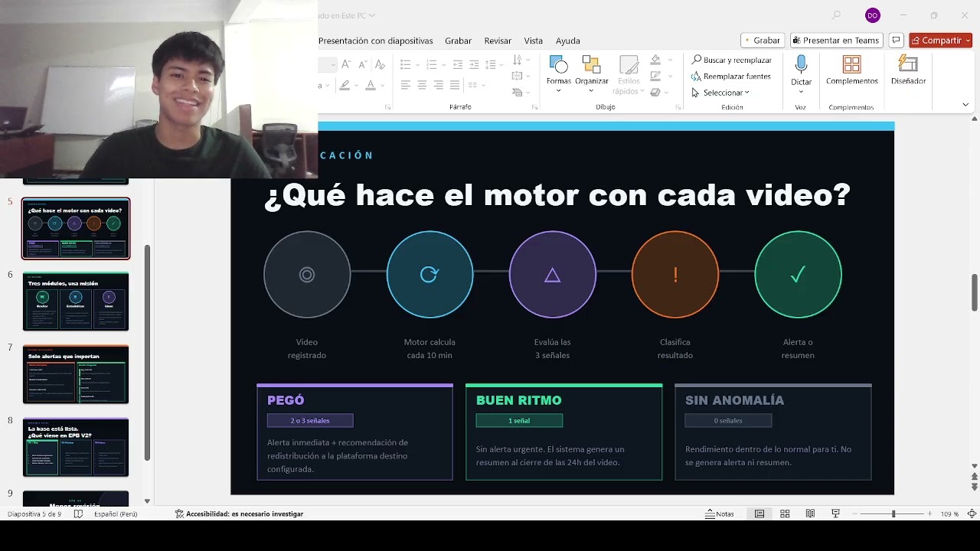This screenshot has width=980, height=551.
Task: Open the Ayuda tab
Action: [x=567, y=41]
